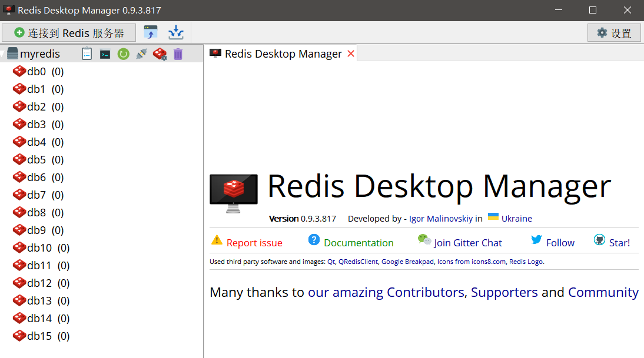Click database db4
This screenshot has height=358, width=644.
[x=38, y=142]
